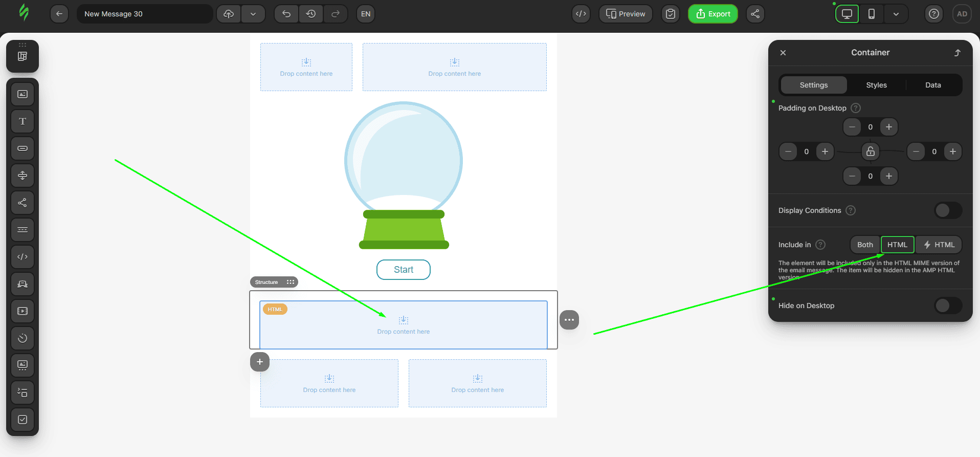Click the Stripo logo icon
This screenshot has height=457, width=980.
pyautogui.click(x=24, y=12)
